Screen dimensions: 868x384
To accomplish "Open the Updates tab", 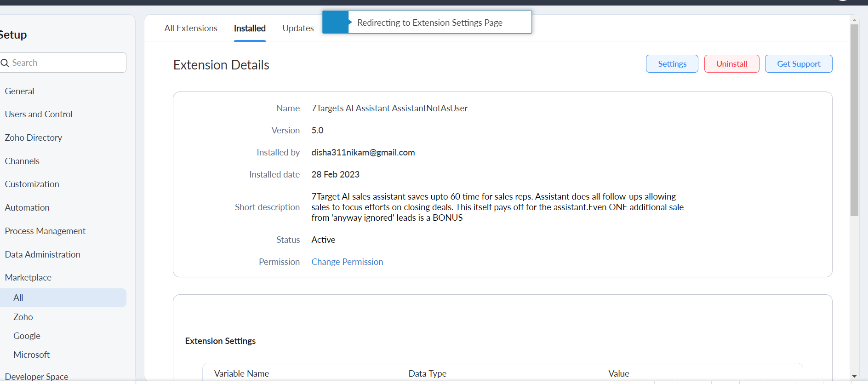I will coord(298,29).
